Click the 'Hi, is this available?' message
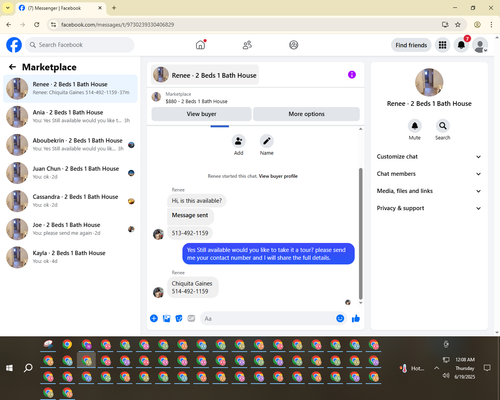This screenshot has height=400, width=500. pos(197,201)
